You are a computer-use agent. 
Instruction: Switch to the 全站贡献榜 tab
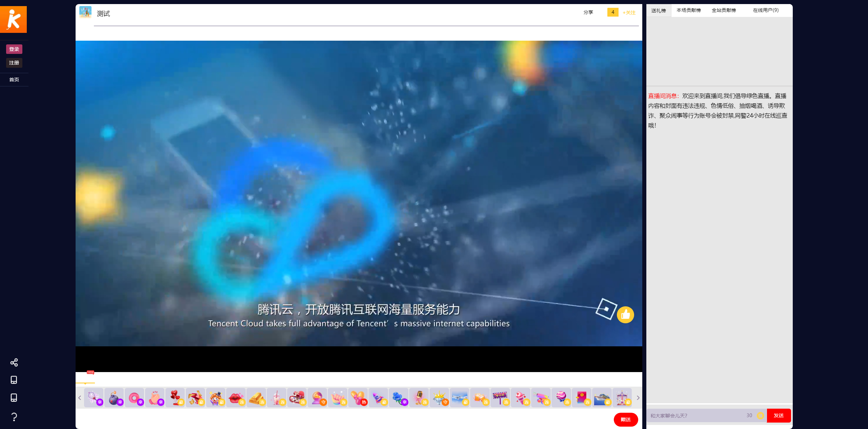click(x=724, y=10)
